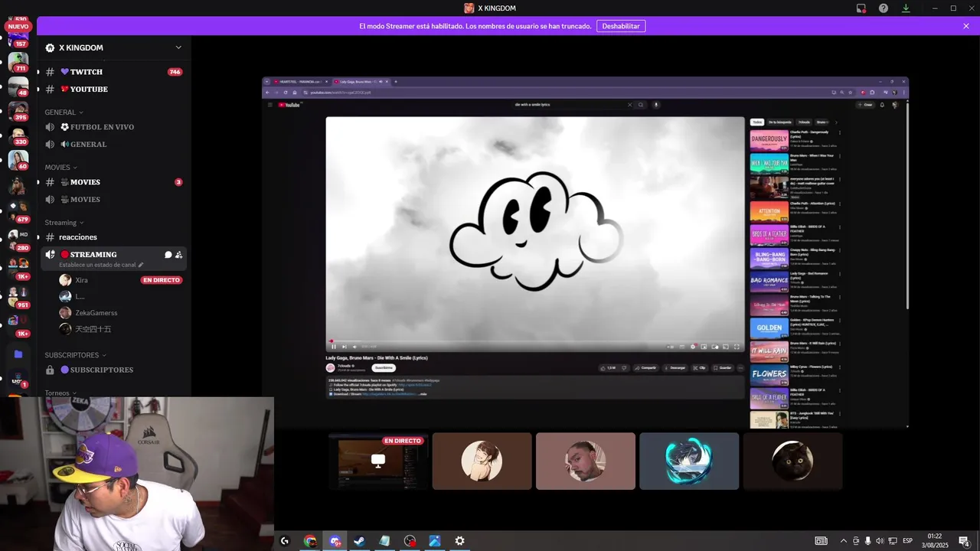Image resolution: width=980 pixels, height=551 pixels.
Task: Click the fullscreen icon in YouTube player
Action: [x=737, y=347]
